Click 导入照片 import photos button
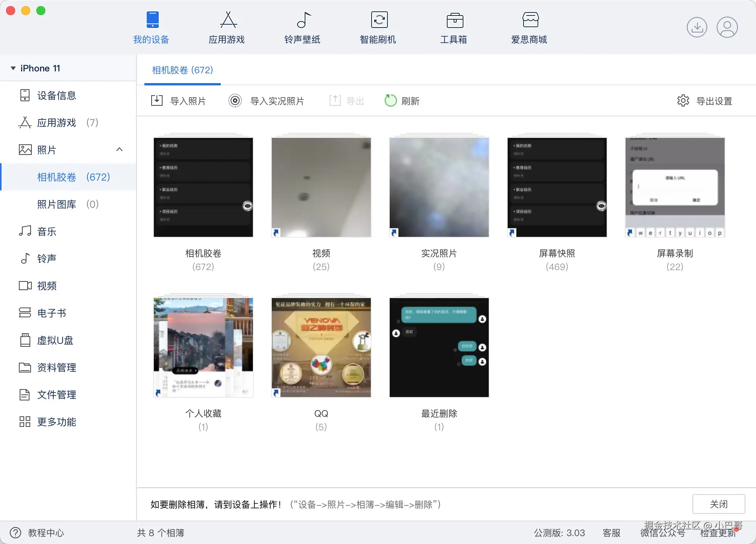The image size is (756, 544). tap(178, 101)
